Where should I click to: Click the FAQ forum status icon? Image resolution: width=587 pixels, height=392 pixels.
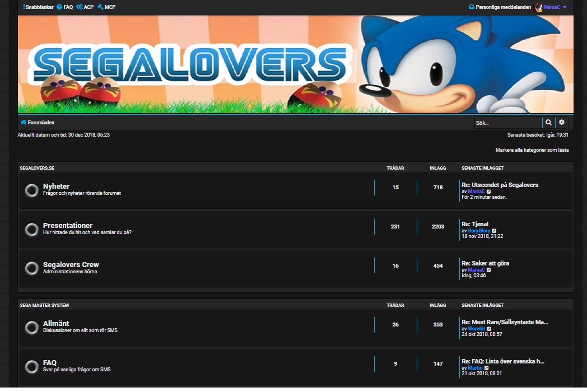(x=32, y=367)
